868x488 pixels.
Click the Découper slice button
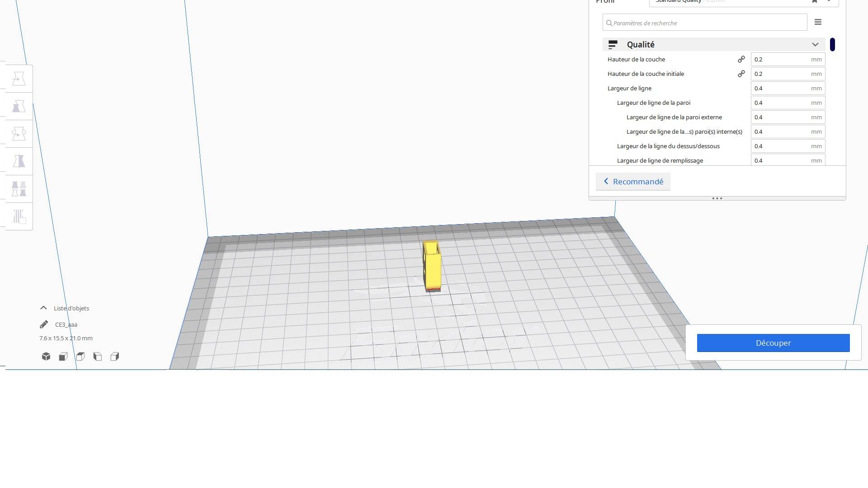point(773,343)
